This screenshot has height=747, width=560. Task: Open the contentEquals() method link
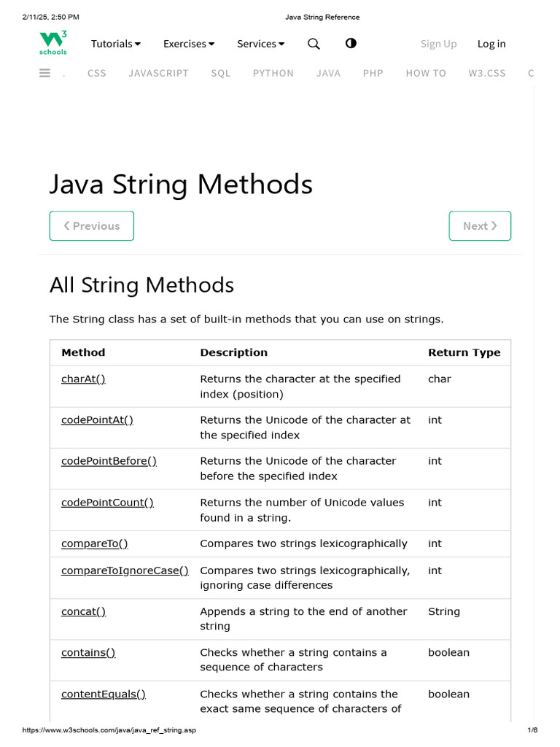[x=103, y=694]
